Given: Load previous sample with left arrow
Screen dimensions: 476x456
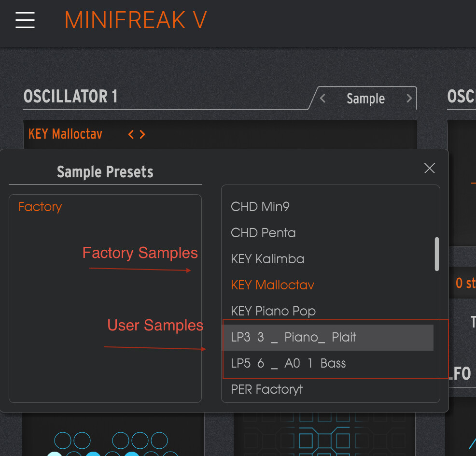Looking at the screenshot, I should pos(131,135).
